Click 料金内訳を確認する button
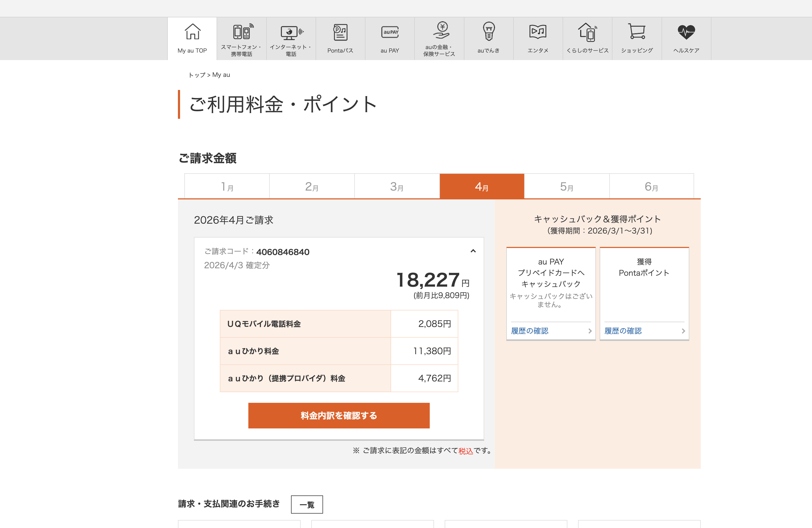The width and height of the screenshot is (812, 528). [x=339, y=415]
